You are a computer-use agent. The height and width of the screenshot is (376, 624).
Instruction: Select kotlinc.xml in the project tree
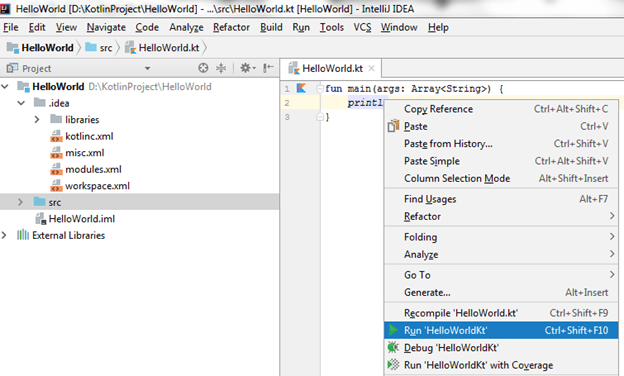[89, 136]
